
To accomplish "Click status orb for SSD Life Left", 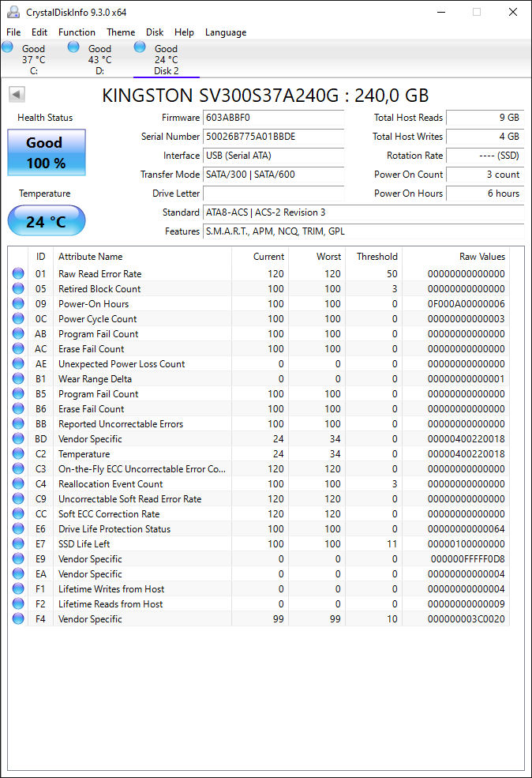I will (18, 543).
